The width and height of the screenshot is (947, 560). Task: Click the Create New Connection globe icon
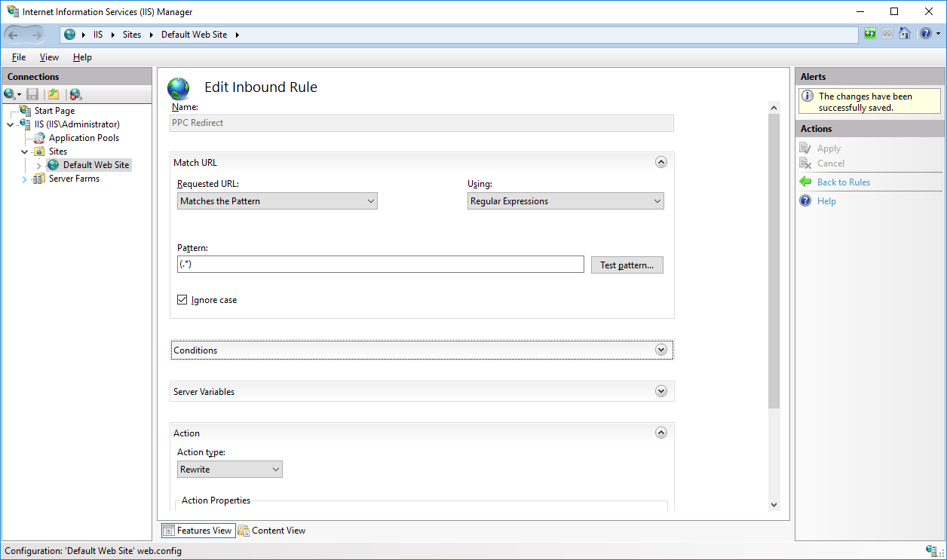(x=11, y=94)
